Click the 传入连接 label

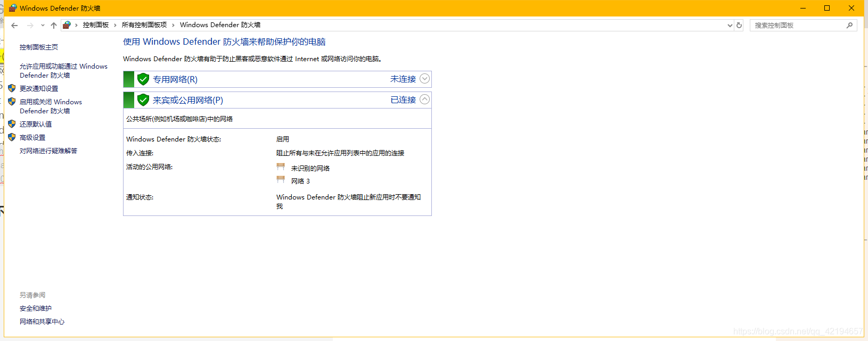click(x=140, y=153)
